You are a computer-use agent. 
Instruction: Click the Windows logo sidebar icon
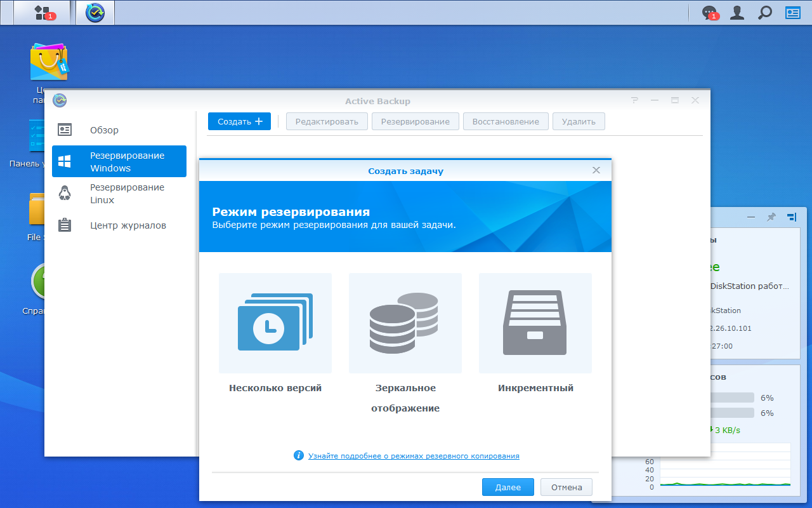click(65, 161)
